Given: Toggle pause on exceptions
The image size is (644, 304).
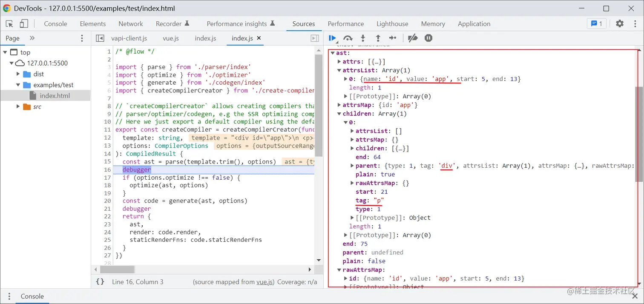Looking at the screenshot, I should point(428,38).
